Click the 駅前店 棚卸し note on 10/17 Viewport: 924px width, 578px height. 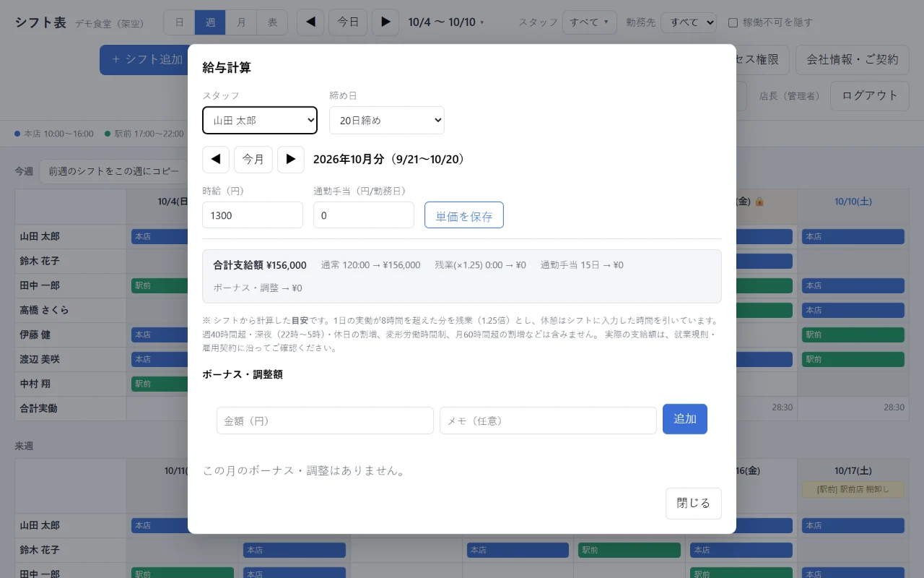pyautogui.click(x=853, y=489)
